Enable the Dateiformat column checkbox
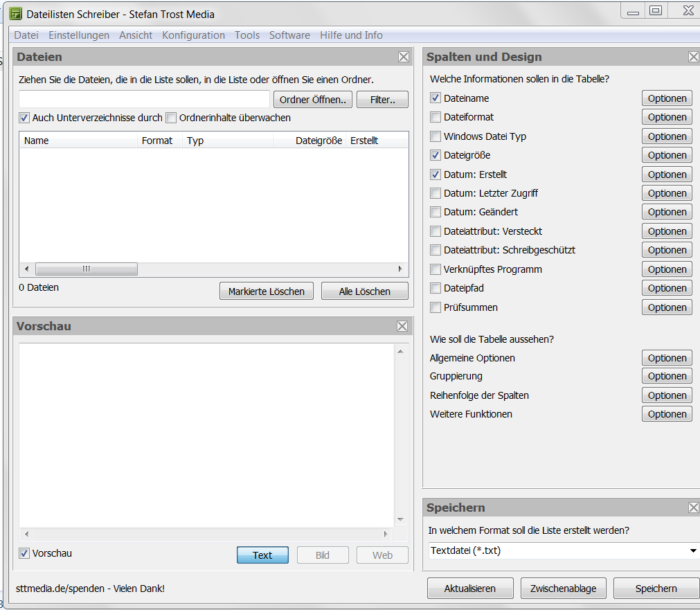This screenshot has width=700, height=610. click(x=436, y=118)
